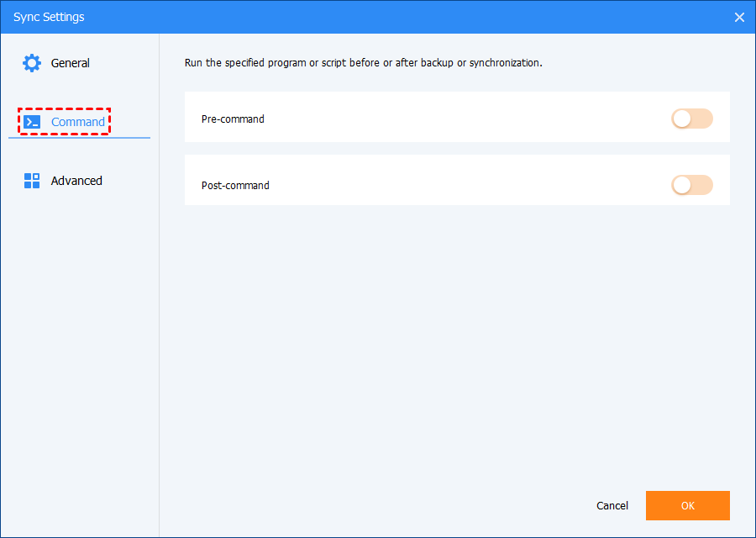This screenshot has height=538, width=756.
Task: Click the Advanced four-squares grid icon
Action: point(32,181)
